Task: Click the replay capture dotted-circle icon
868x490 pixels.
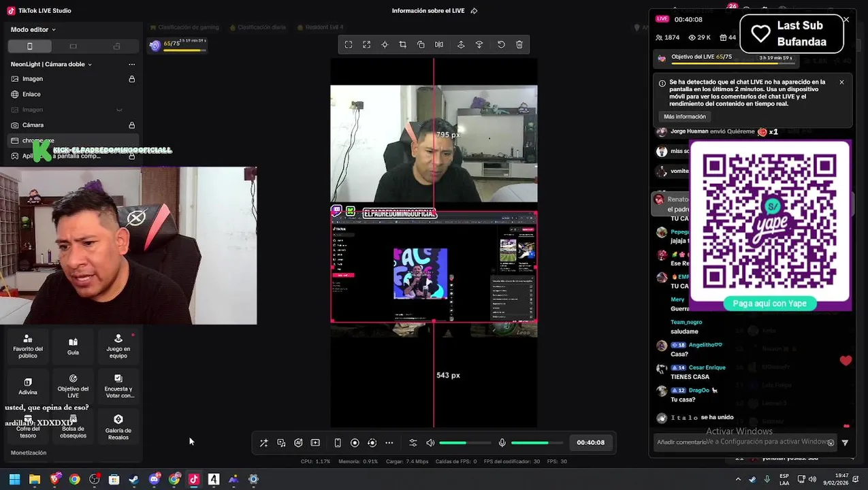Action: 372,442
